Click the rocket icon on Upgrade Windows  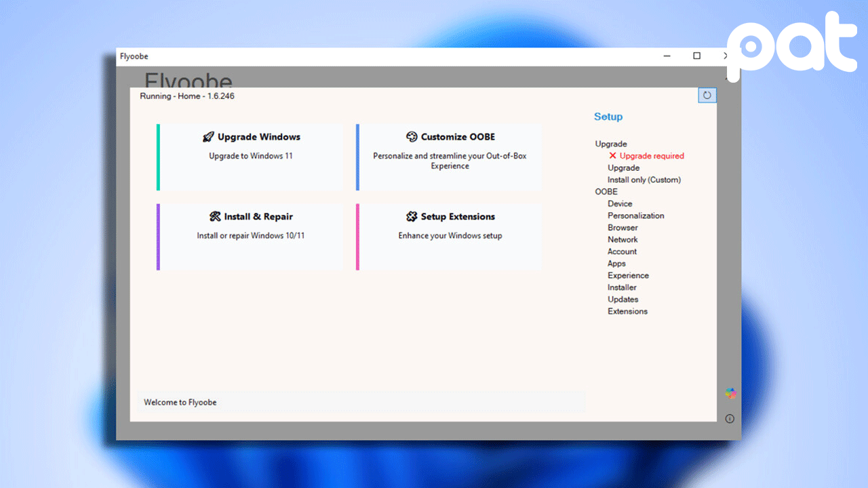(x=208, y=137)
